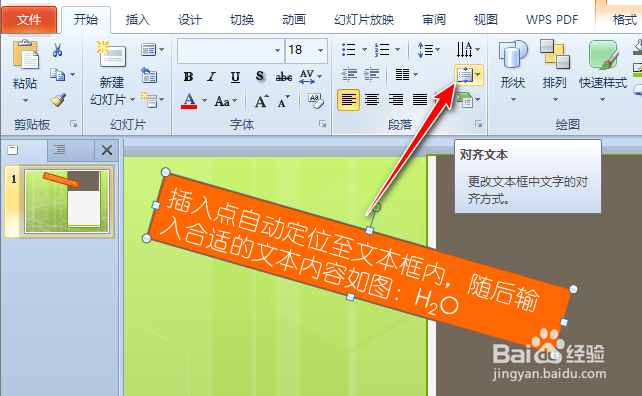Click the Align Text button

(x=469, y=75)
